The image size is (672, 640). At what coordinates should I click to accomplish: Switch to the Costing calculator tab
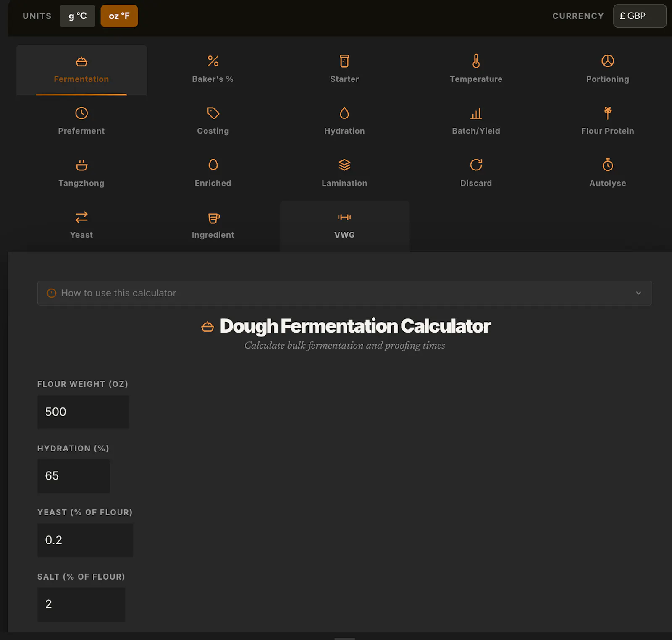point(213,122)
